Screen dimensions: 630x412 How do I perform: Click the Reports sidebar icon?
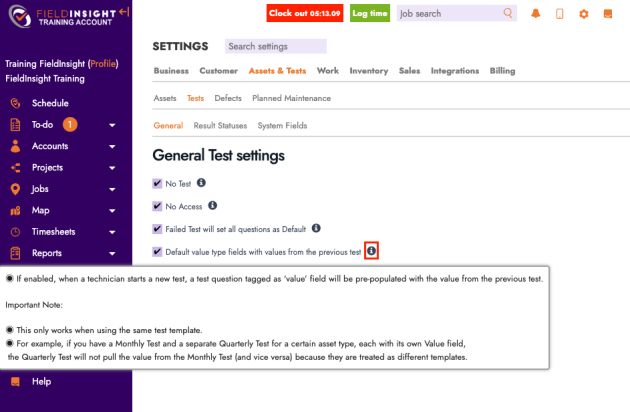click(x=15, y=253)
